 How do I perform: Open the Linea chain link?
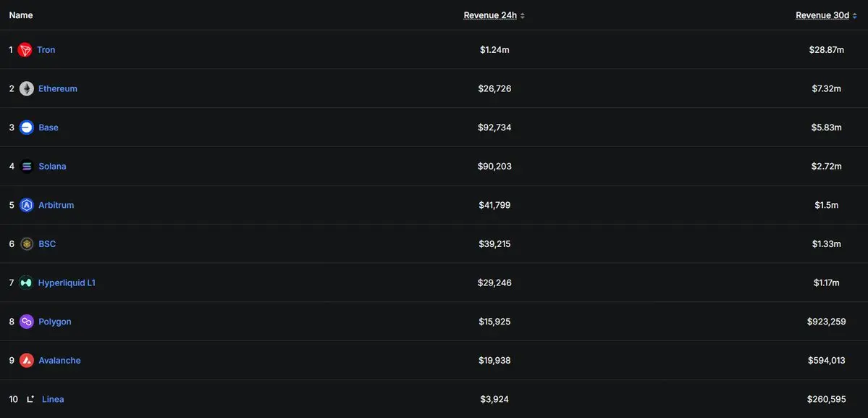coord(53,398)
